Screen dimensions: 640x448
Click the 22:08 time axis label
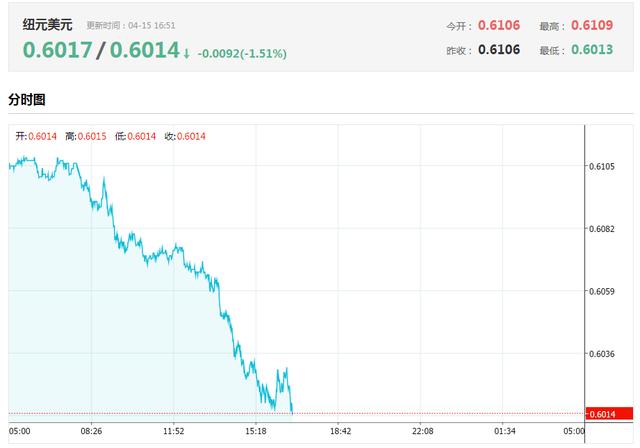point(421,432)
